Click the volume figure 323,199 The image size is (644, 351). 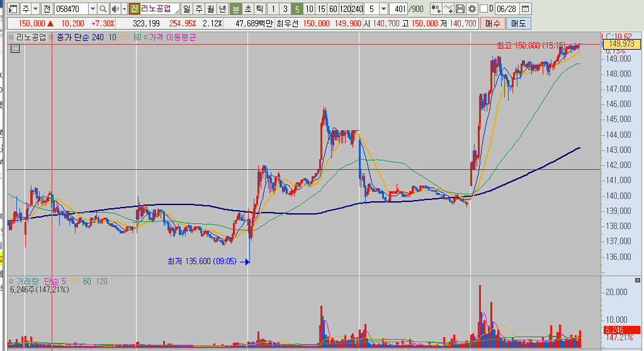[x=146, y=23]
